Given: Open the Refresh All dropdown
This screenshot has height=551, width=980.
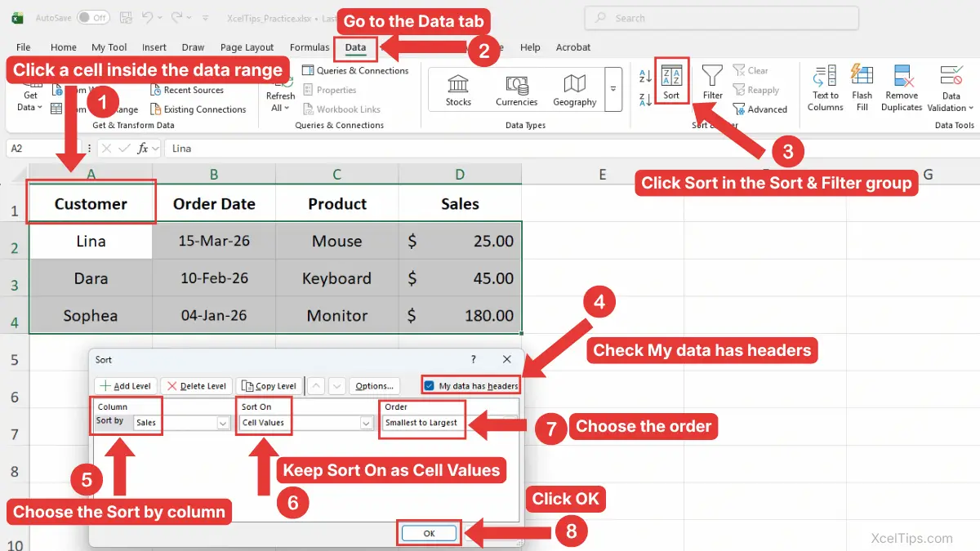Looking at the screenshot, I should [x=280, y=108].
